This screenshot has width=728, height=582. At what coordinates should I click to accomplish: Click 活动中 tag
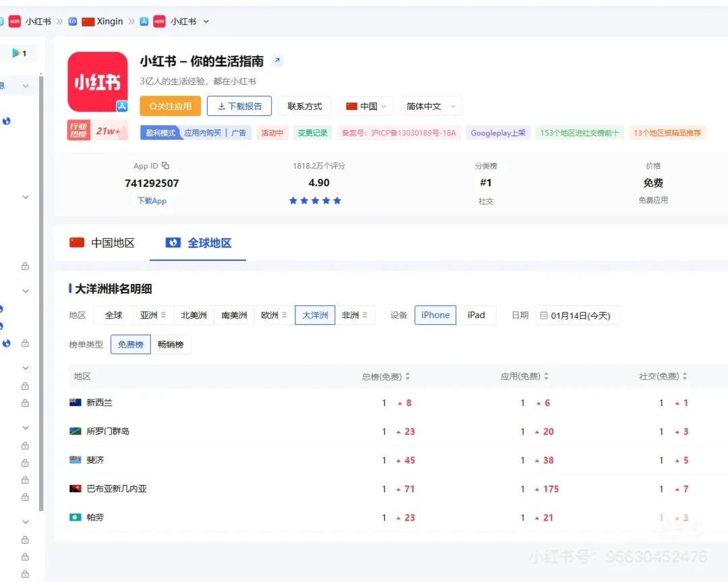pyautogui.click(x=272, y=133)
